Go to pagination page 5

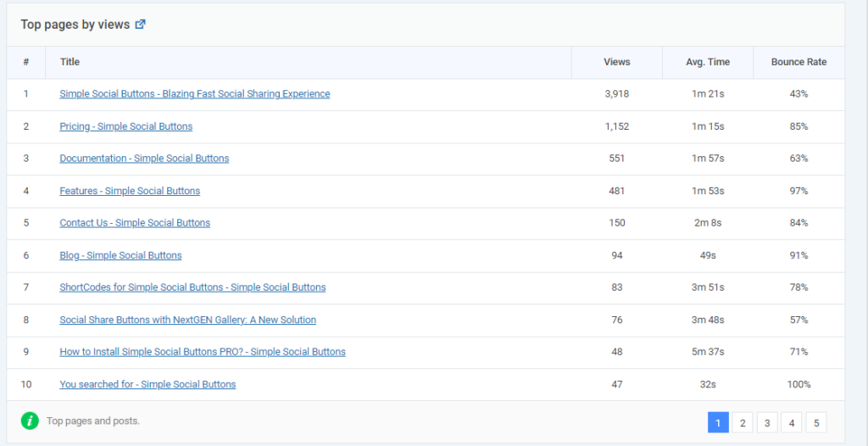click(x=816, y=423)
